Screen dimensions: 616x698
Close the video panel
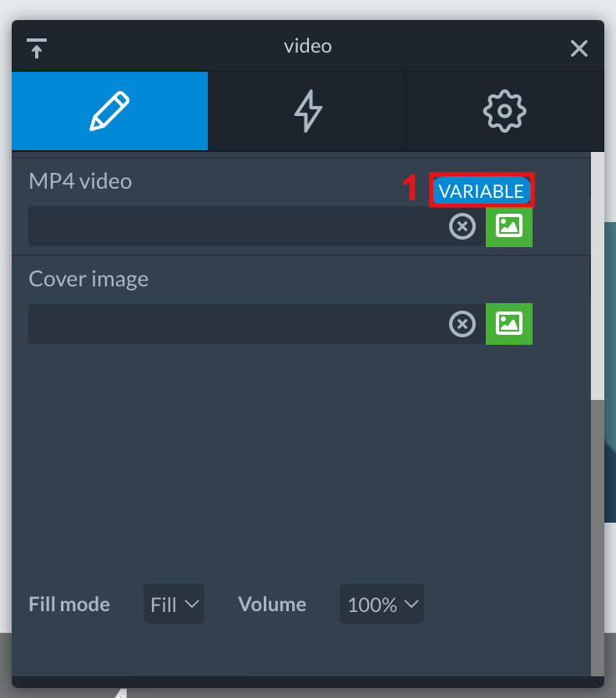579,48
